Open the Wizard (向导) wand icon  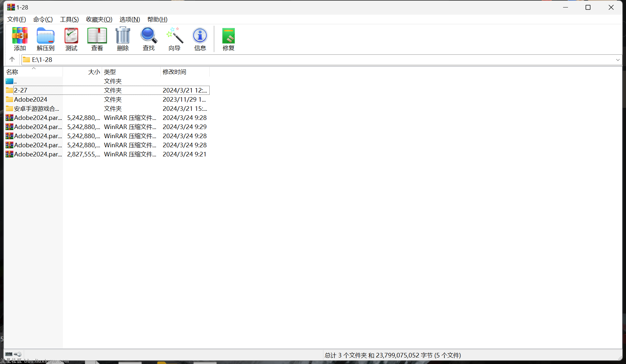click(x=174, y=36)
